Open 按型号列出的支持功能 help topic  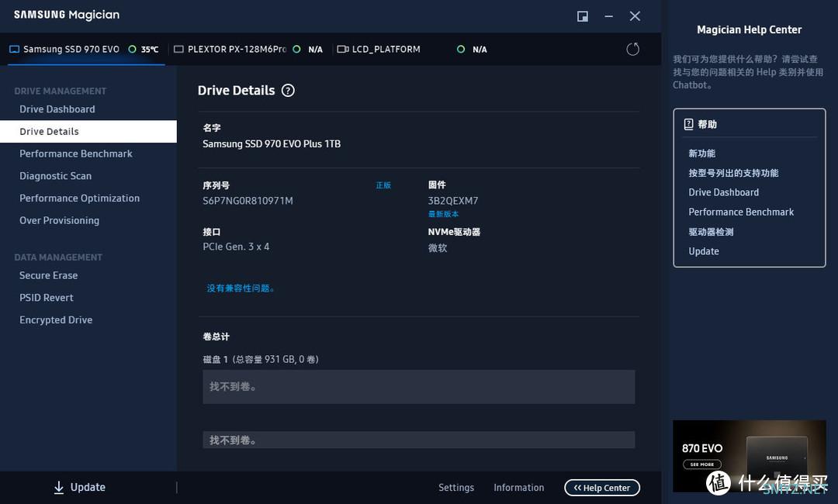733,173
